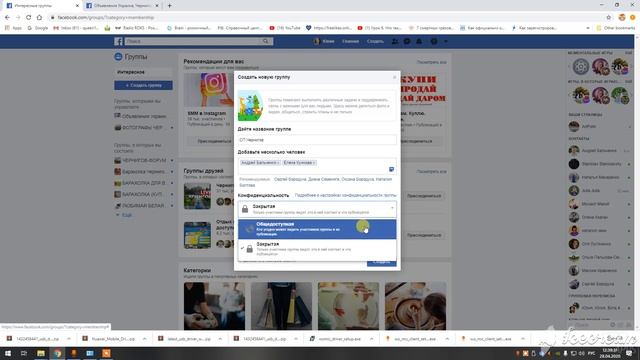This screenshot has height=360, width=640.
Task: Click the browser home icon
Action: 39,17
